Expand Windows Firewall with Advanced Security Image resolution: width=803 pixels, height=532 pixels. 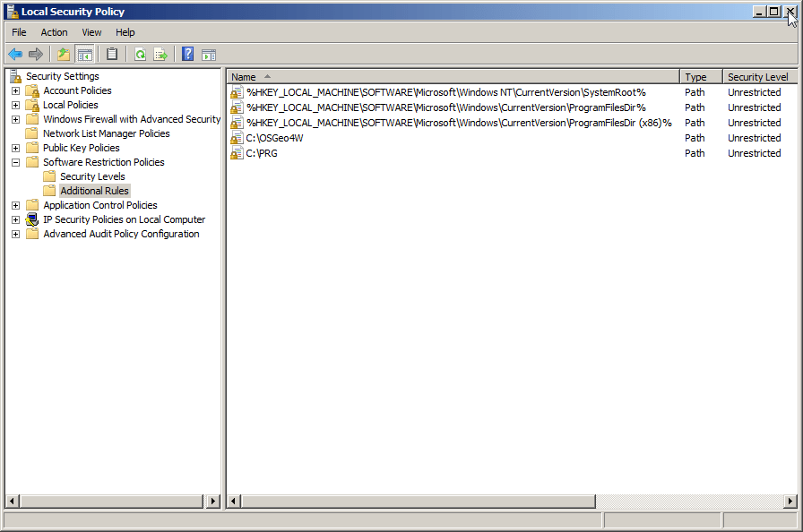click(x=16, y=120)
